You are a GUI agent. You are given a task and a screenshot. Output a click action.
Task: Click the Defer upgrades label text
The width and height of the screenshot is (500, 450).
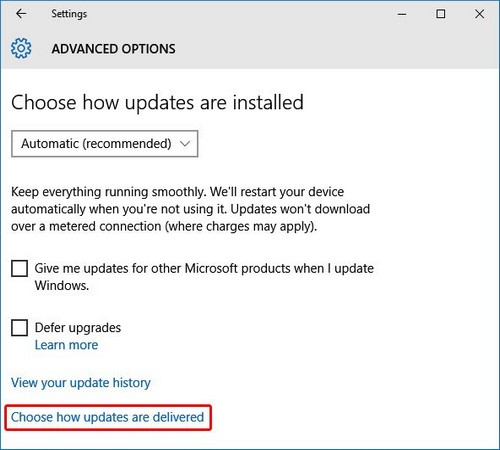coord(78,328)
